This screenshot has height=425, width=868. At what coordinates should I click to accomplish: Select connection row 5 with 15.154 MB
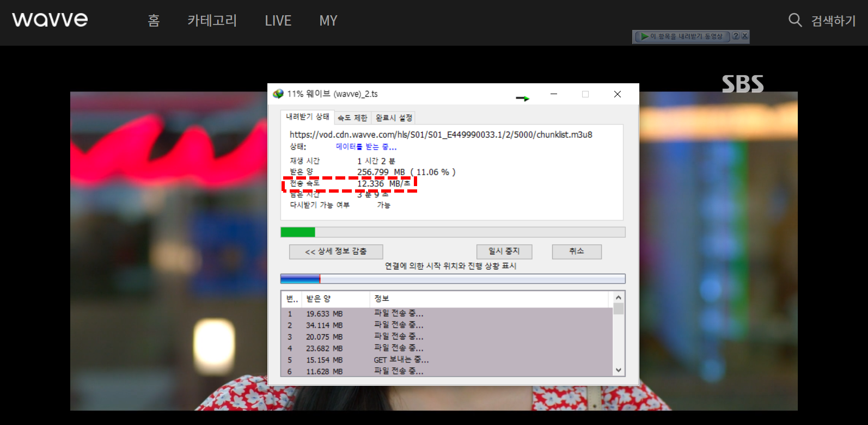click(447, 360)
